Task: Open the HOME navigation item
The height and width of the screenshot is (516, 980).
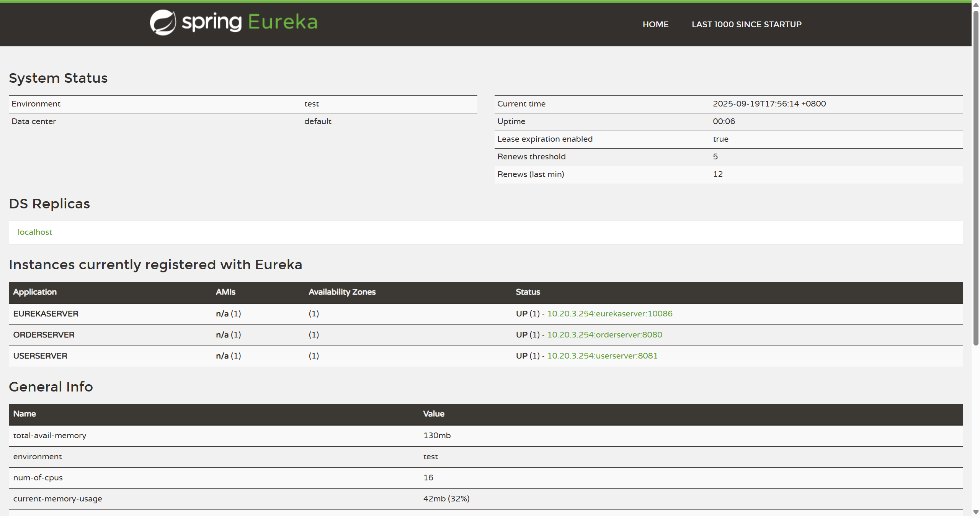Action: (655, 25)
